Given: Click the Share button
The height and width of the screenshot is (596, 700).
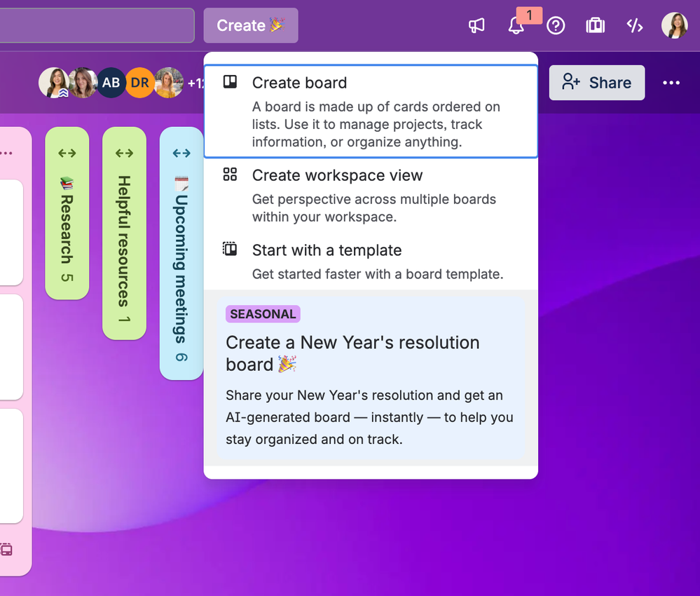Looking at the screenshot, I should click(596, 83).
